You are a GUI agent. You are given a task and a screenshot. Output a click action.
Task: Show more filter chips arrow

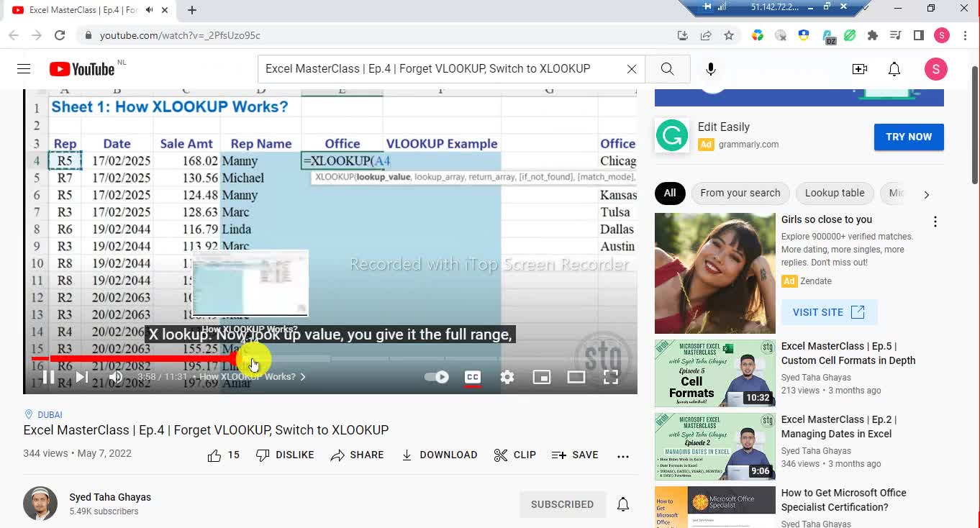(926, 194)
